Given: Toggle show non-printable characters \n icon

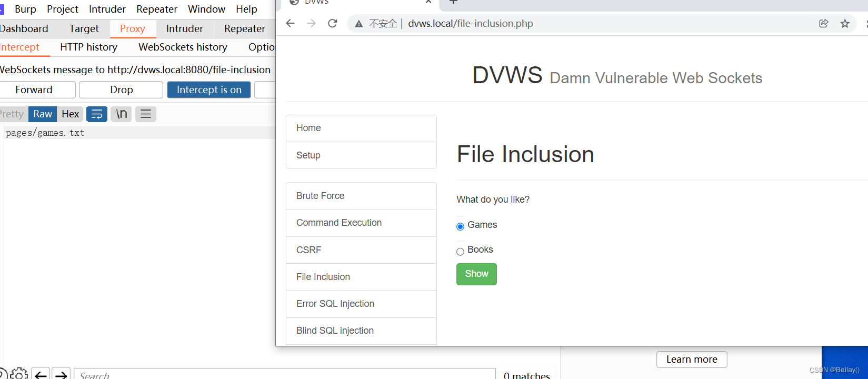Looking at the screenshot, I should click(x=122, y=114).
